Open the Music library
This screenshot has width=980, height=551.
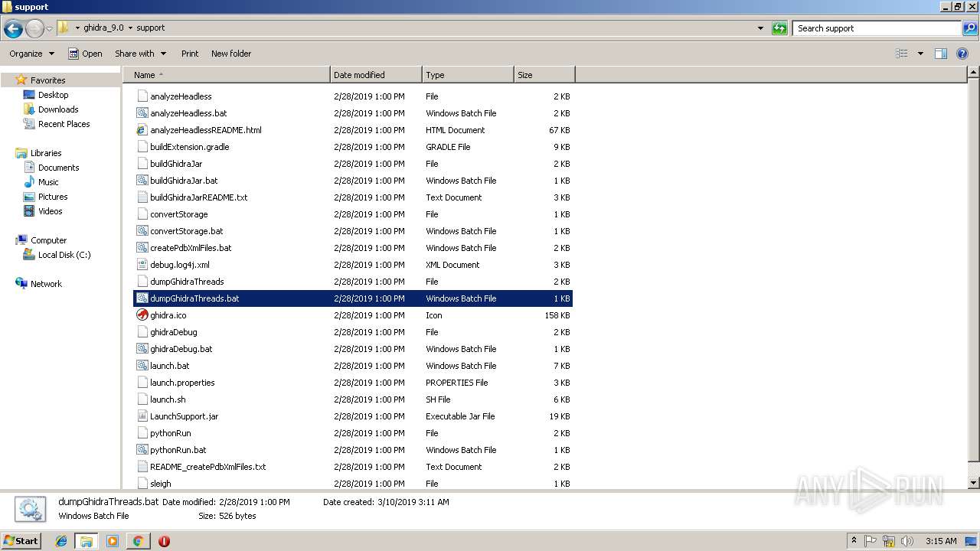pyautogui.click(x=48, y=182)
